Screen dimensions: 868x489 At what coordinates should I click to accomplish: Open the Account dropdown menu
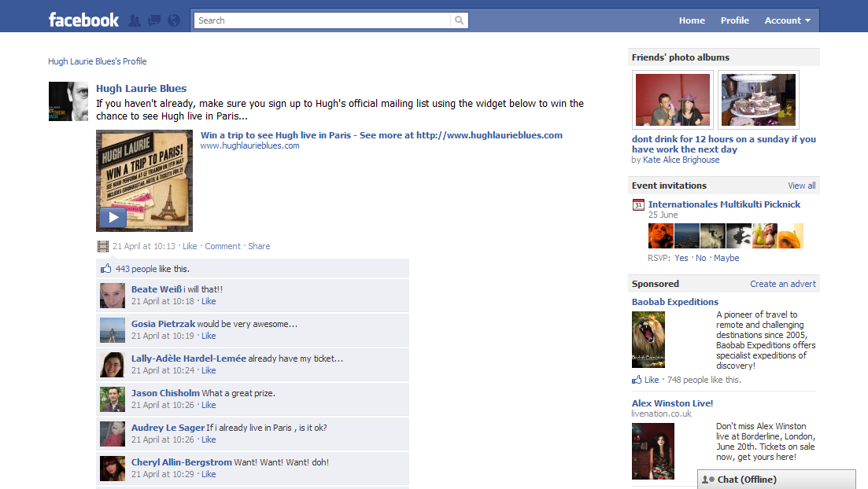click(787, 20)
